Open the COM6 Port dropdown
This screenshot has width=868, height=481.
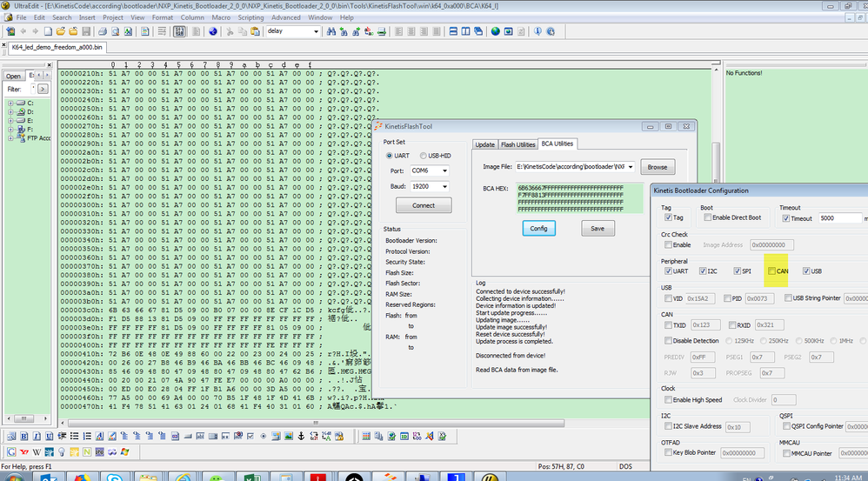coord(444,171)
